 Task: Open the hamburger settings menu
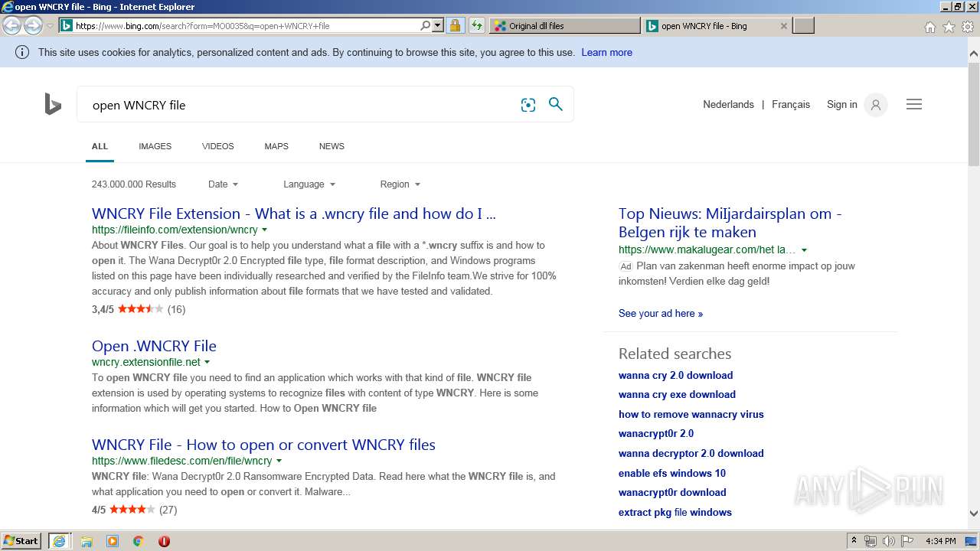(914, 104)
